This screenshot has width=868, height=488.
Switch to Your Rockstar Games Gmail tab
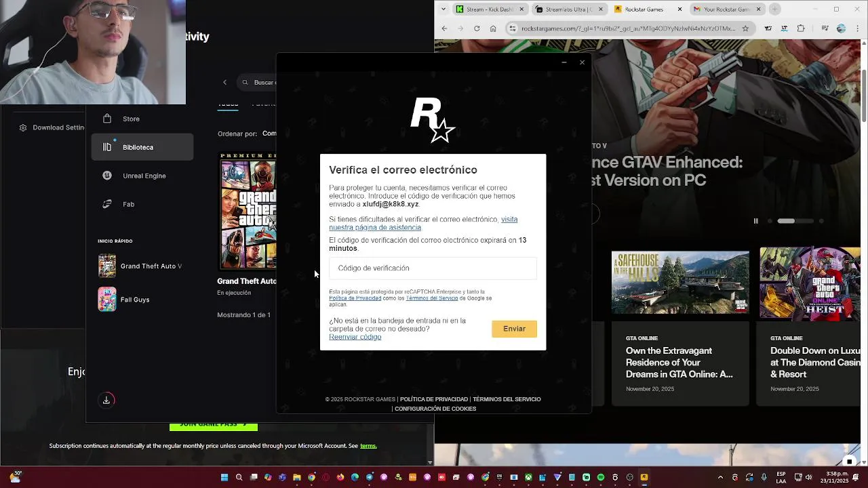pos(727,9)
